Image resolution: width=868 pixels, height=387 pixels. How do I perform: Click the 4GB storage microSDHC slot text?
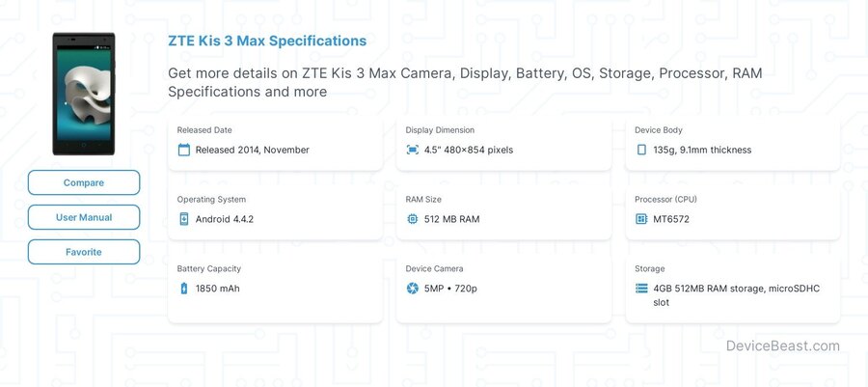(x=736, y=295)
